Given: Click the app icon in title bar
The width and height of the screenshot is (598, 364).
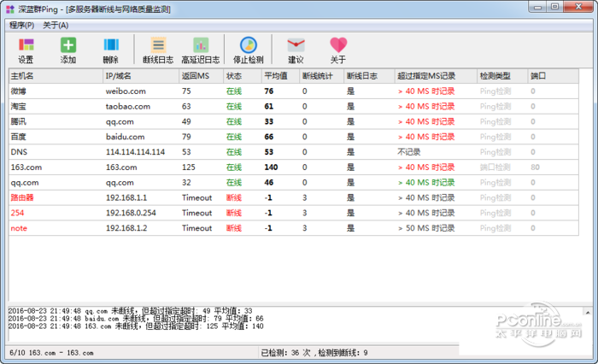Looking at the screenshot, I should [x=10, y=9].
